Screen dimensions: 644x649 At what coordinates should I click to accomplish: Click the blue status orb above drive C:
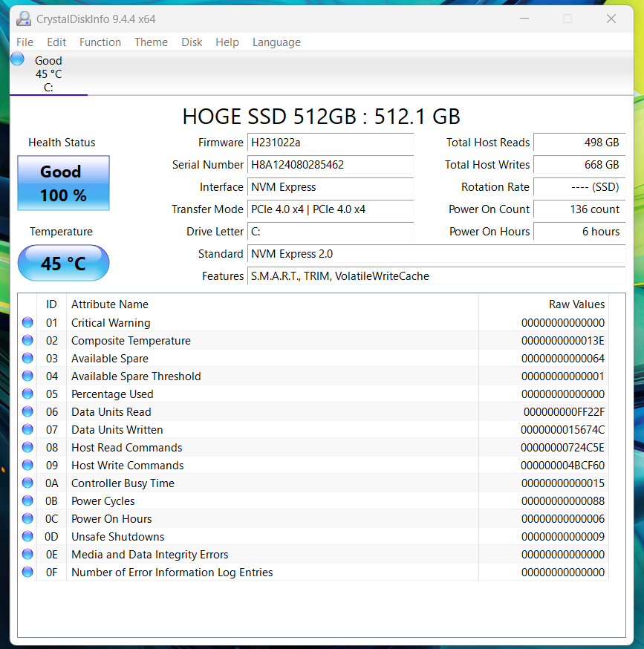point(17,59)
